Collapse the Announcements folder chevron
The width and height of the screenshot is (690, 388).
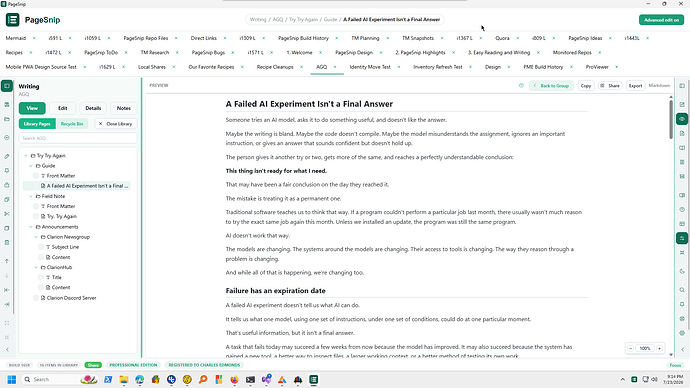(x=31, y=227)
